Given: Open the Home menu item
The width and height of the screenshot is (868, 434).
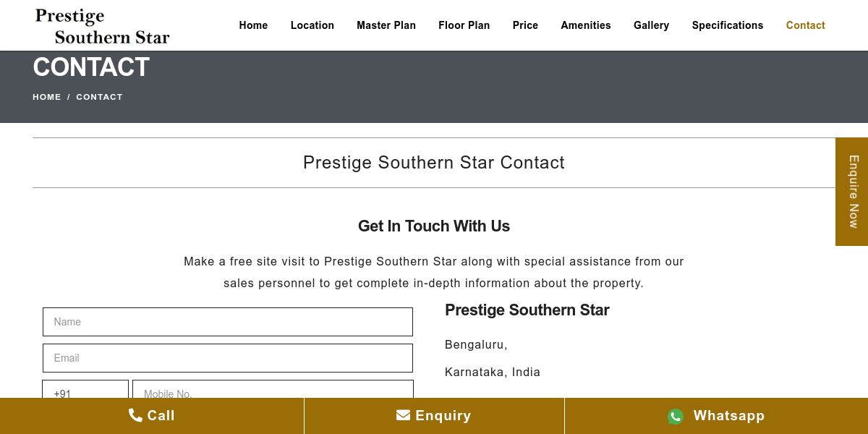Looking at the screenshot, I should (x=253, y=25).
